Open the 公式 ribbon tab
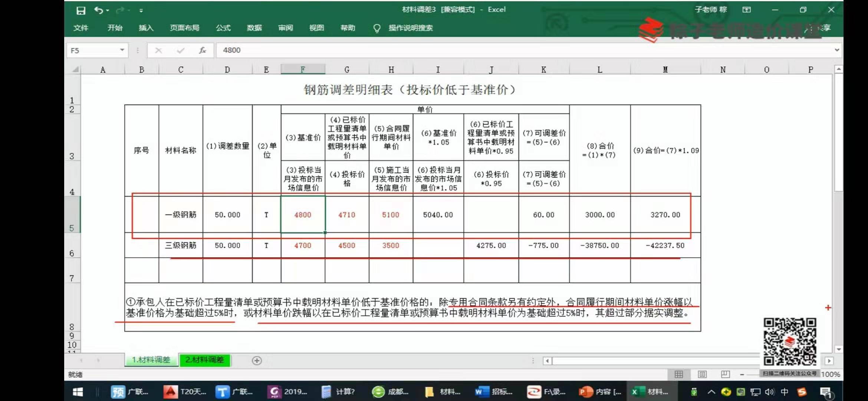The width and height of the screenshot is (868, 401). [x=223, y=28]
